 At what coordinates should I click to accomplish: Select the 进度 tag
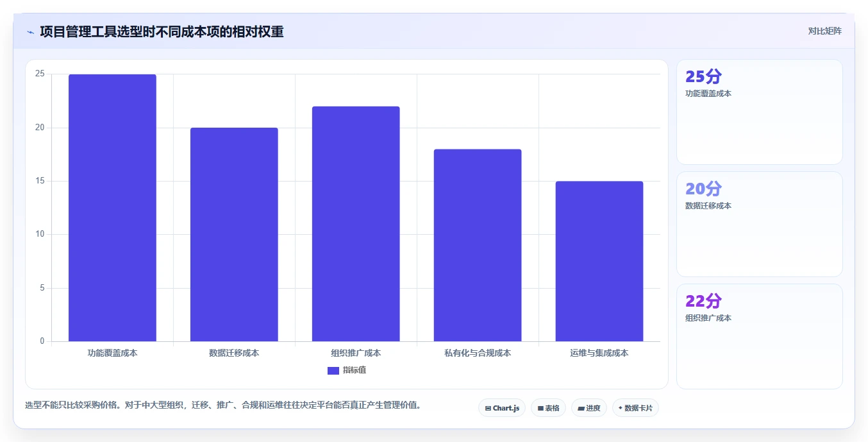(589, 408)
